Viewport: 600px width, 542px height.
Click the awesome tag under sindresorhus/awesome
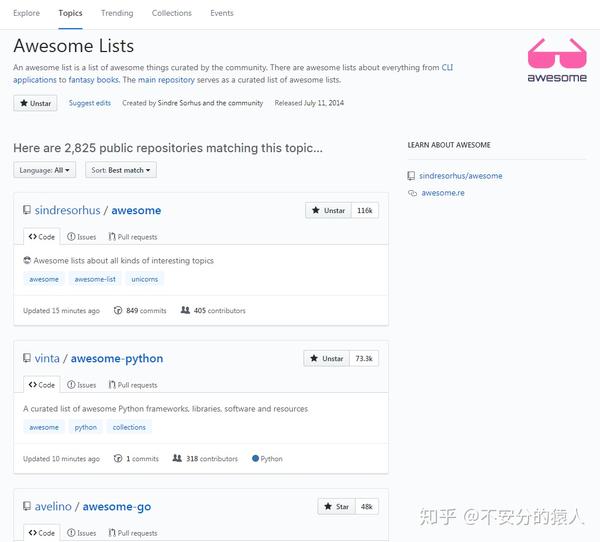[44, 279]
